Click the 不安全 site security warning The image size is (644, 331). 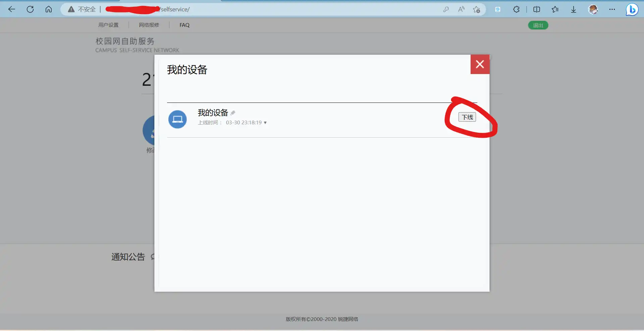tap(82, 9)
